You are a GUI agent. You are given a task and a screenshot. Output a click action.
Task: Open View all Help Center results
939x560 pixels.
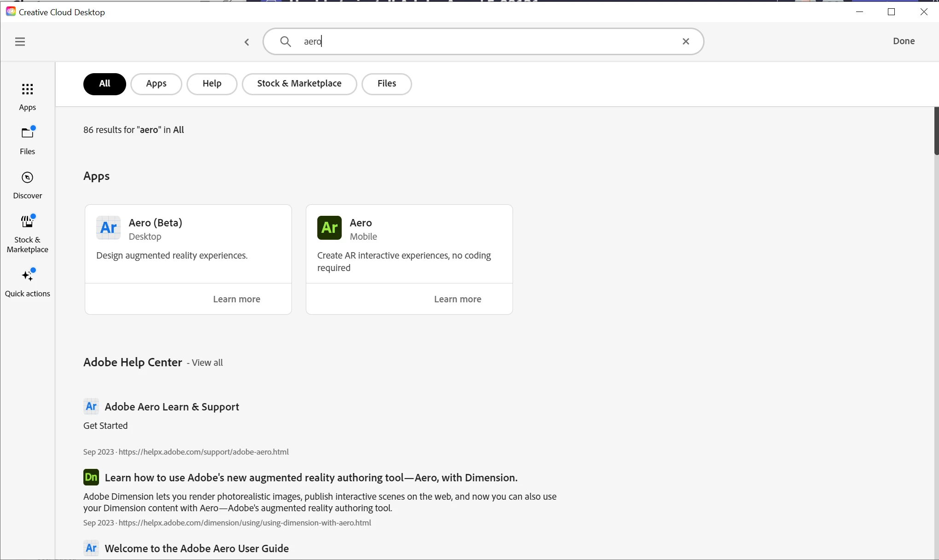click(x=207, y=363)
